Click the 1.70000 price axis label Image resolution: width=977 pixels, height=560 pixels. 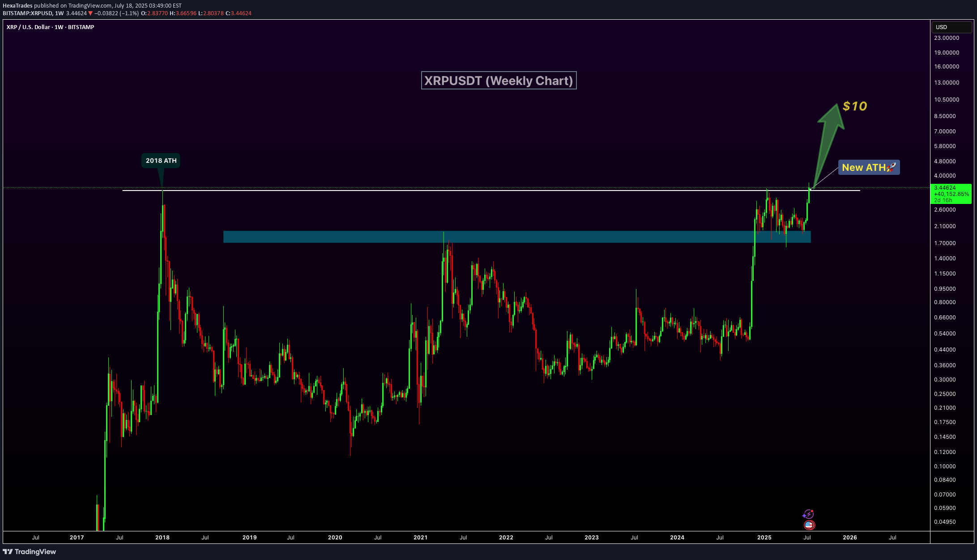(945, 243)
